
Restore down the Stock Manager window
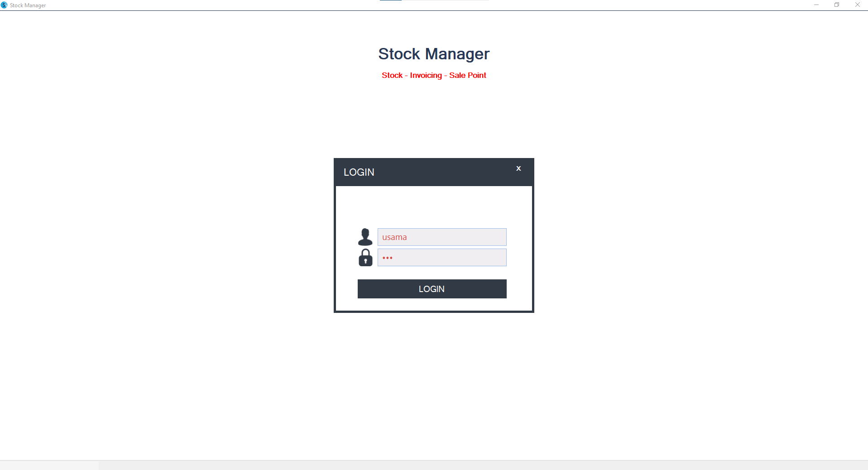pyautogui.click(x=837, y=5)
